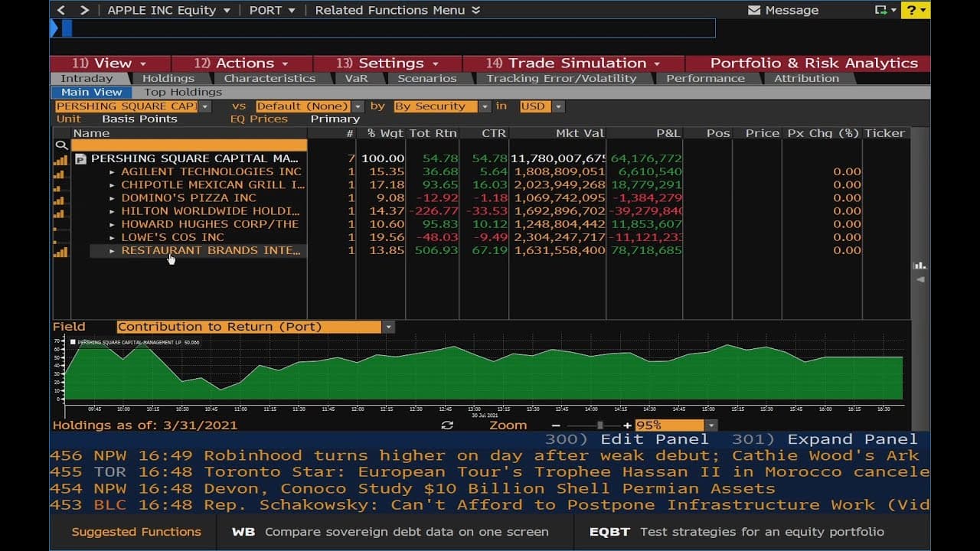Open the PORT function dropdown
The height and width of the screenshot is (551, 980).
click(272, 10)
